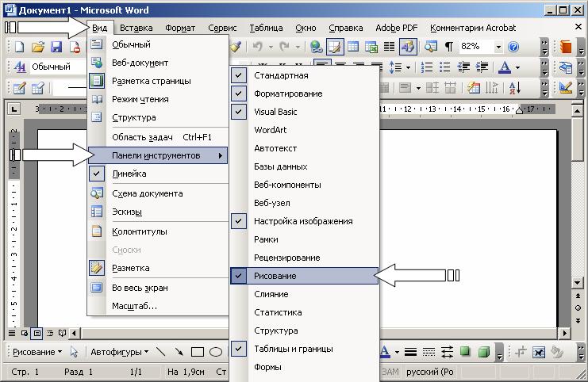588x382 pixels.
Task: Select the Arrow drawing tool
Action: coord(179,352)
